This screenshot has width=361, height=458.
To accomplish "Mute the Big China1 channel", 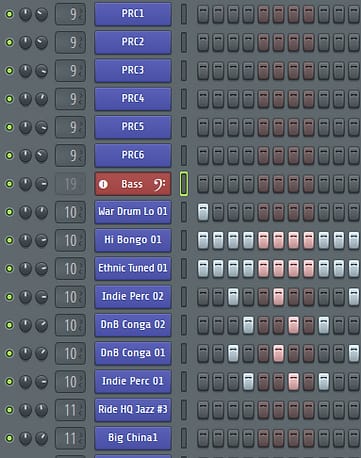I will [10, 438].
